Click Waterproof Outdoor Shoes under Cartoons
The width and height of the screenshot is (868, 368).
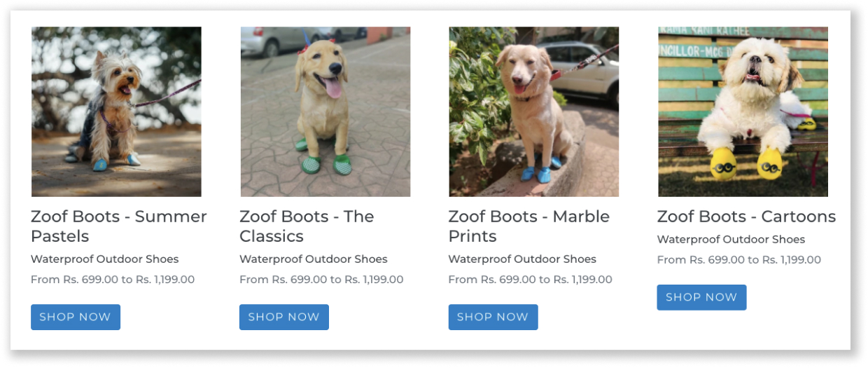click(x=731, y=240)
